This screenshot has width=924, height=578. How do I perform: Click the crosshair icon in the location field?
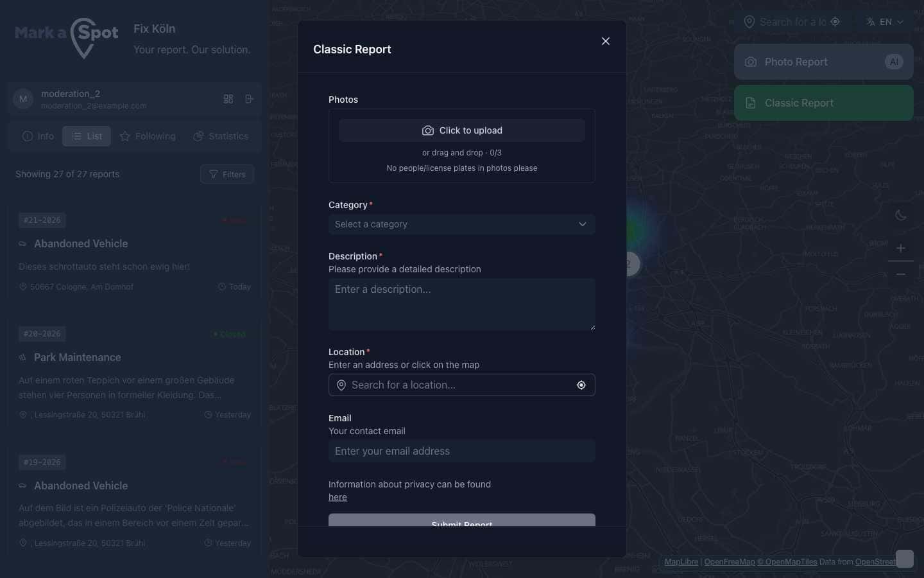coord(581,385)
